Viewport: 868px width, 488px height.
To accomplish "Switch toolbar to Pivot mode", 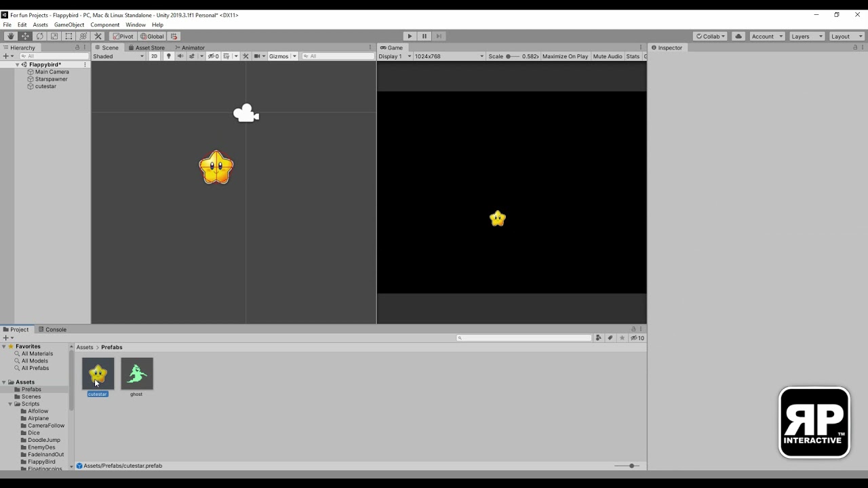I will click(x=123, y=36).
